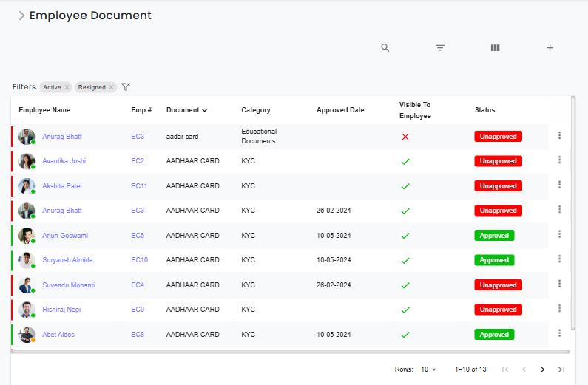Expand the Employee Document breadcrumb chevron

tap(21, 16)
